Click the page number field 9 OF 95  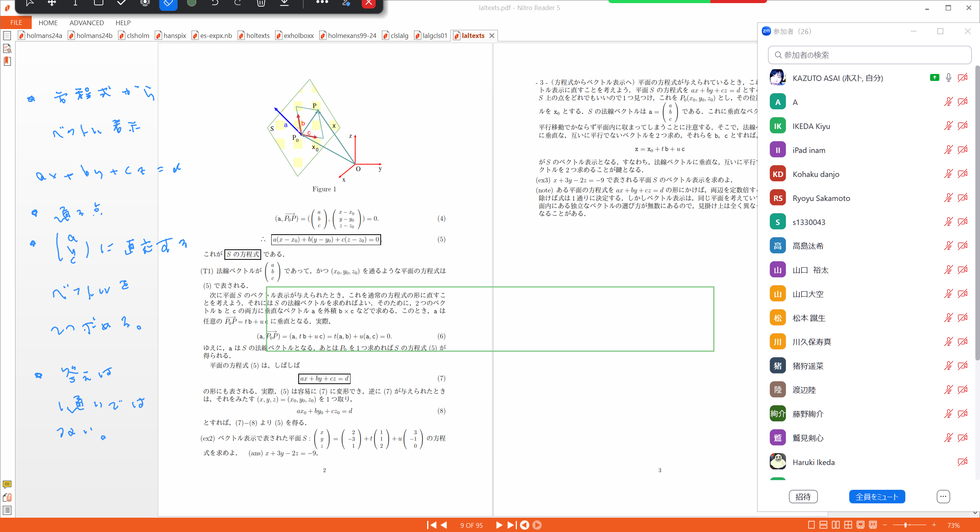pos(471,525)
